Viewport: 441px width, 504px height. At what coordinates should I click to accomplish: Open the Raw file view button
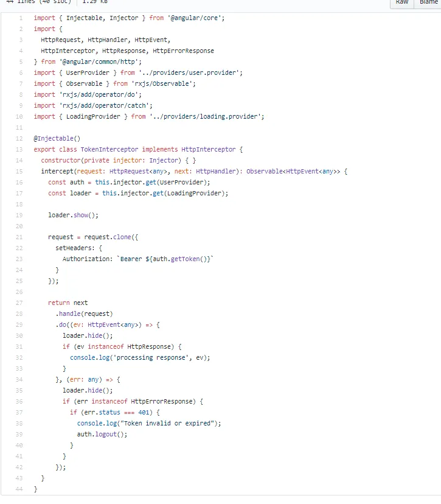402,2
